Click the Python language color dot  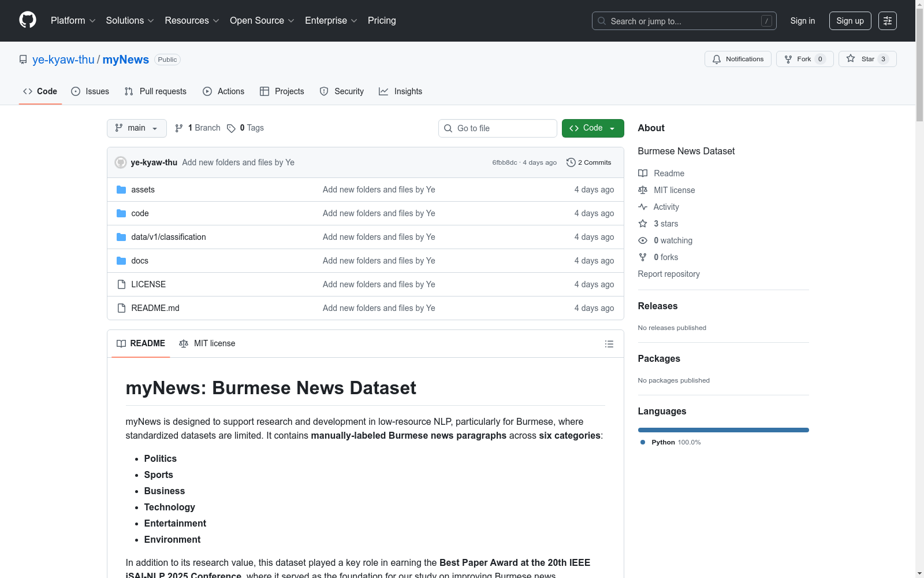point(643,442)
